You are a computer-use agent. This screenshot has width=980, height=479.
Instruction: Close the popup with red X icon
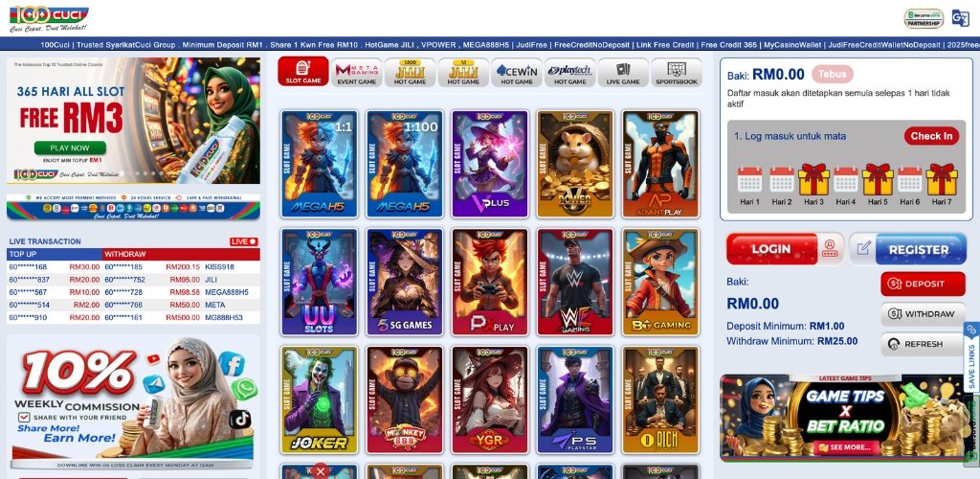click(320, 471)
